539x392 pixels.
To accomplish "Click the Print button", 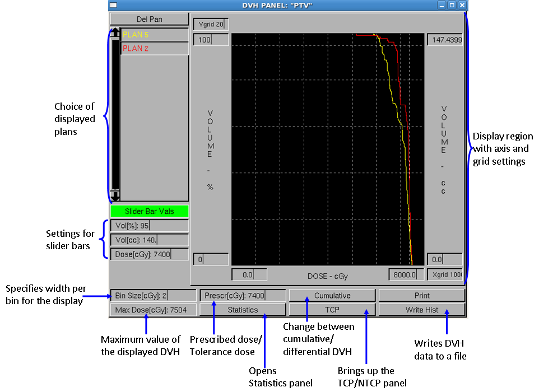I will (422, 296).
